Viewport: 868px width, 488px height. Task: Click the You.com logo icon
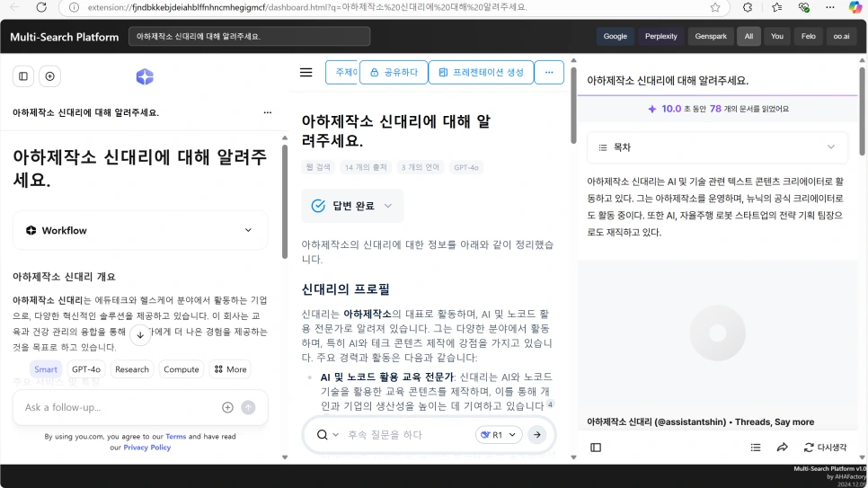click(x=145, y=76)
